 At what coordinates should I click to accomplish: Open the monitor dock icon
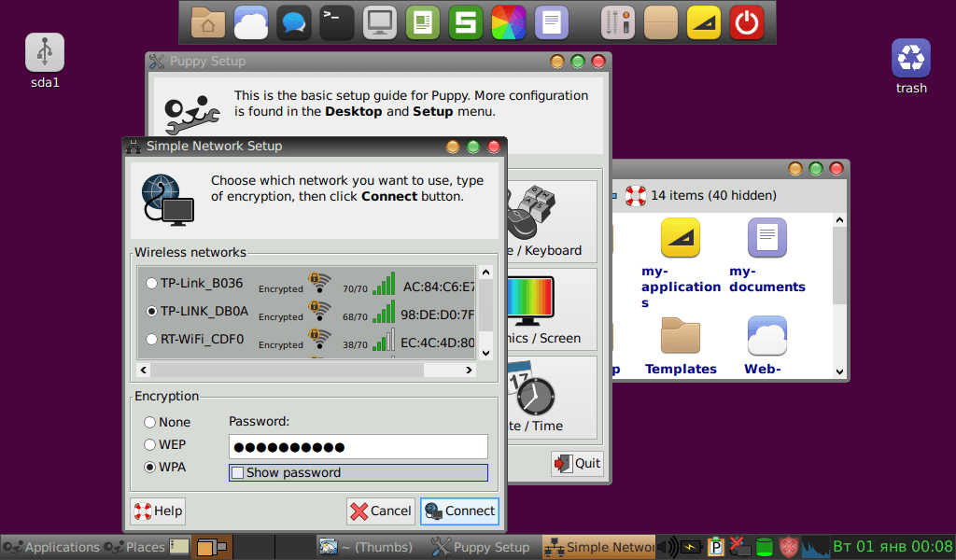coord(380,22)
